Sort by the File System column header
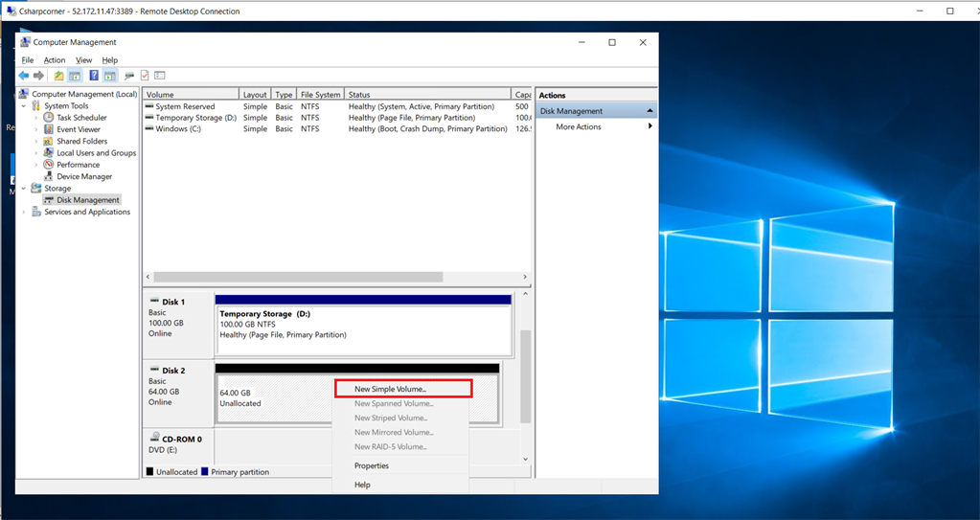Image resolution: width=980 pixels, height=520 pixels. point(320,95)
